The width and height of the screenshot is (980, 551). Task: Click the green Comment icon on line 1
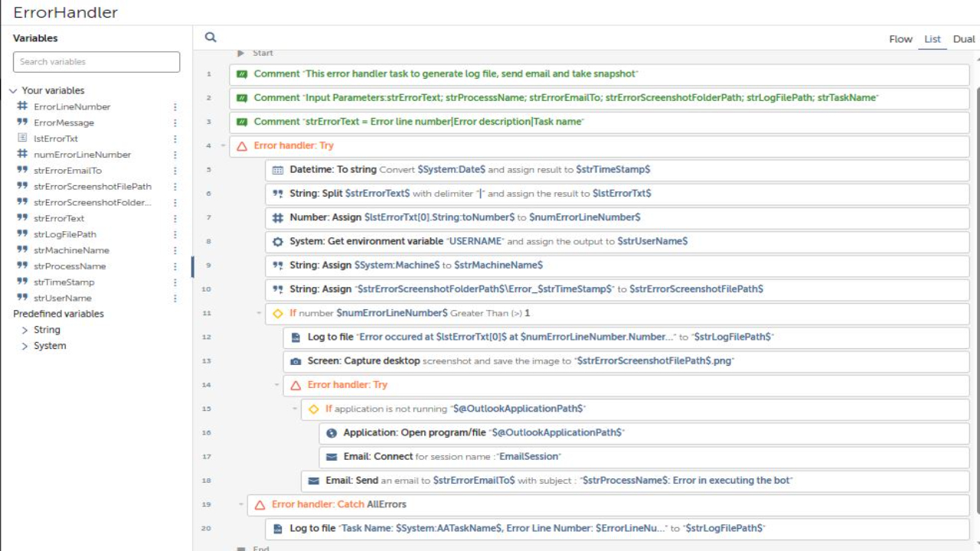point(242,74)
